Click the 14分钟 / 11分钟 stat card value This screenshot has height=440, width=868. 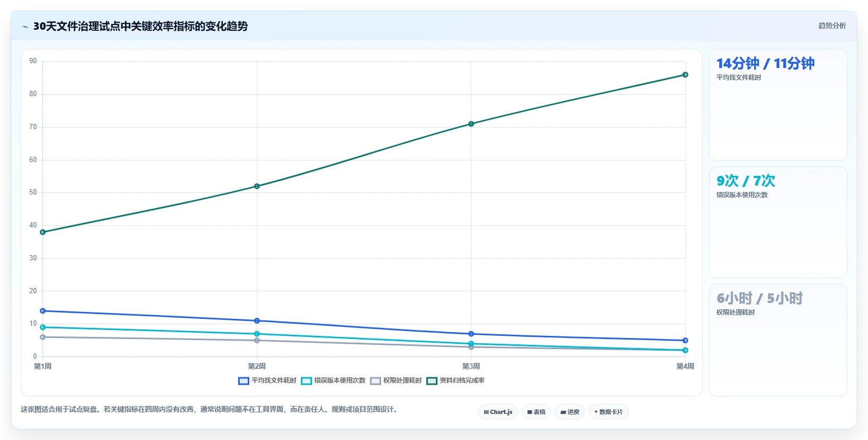click(x=765, y=63)
